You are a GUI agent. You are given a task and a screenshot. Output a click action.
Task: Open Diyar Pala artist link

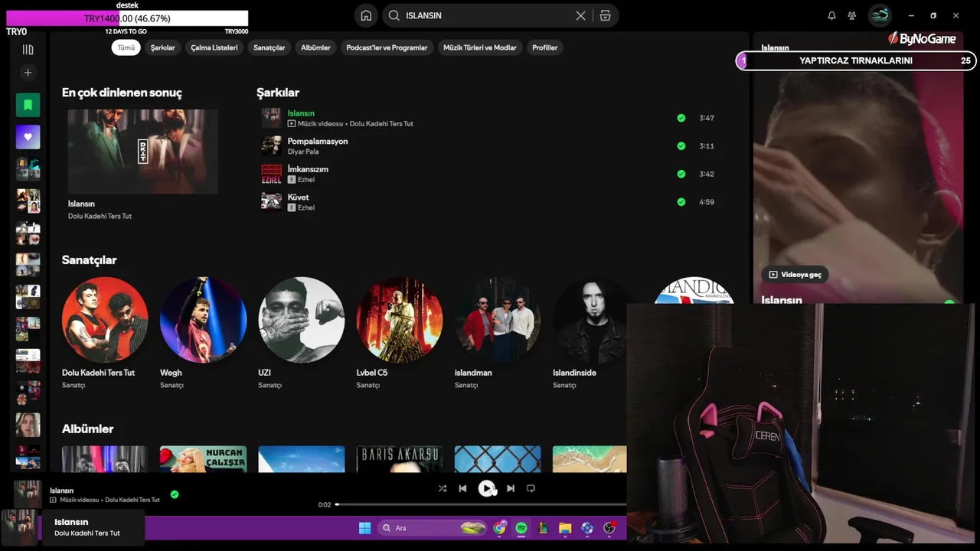[x=303, y=152]
